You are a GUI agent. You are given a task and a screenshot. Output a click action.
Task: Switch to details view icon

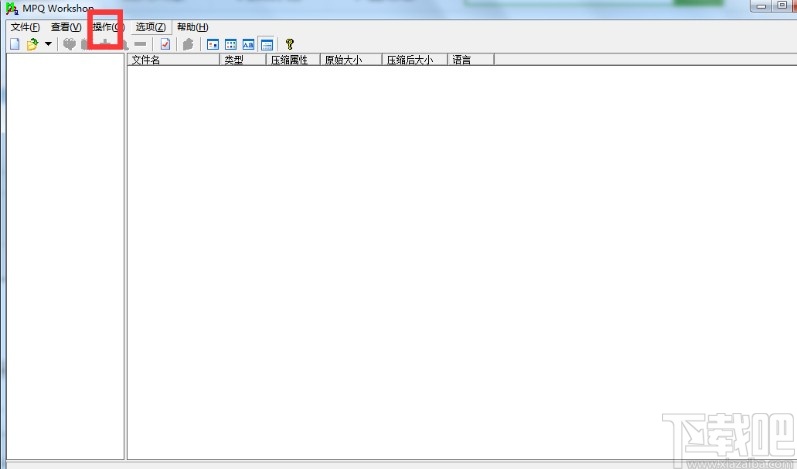267,45
